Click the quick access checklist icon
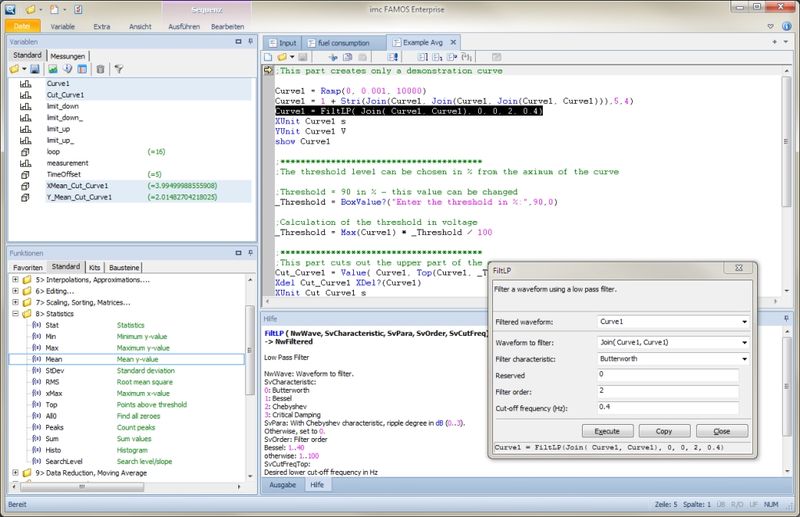The height and width of the screenshot is (517, 800). pyautogui.click(x=78, y=9)
